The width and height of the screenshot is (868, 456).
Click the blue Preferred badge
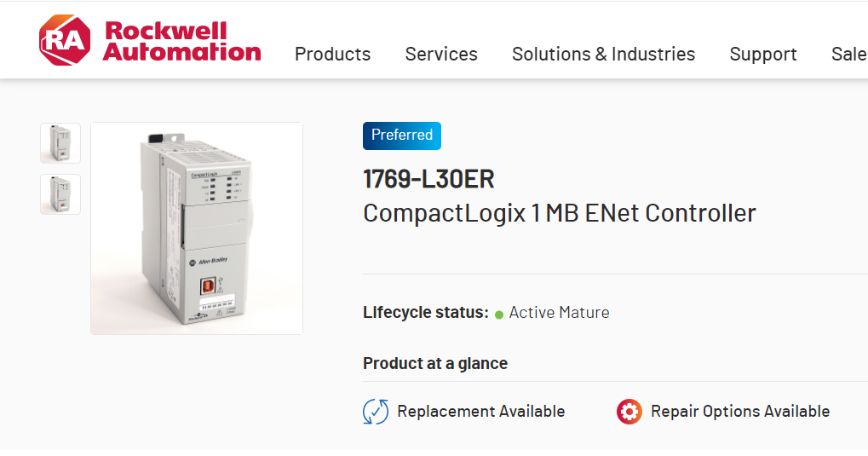click(x=402, y=136)
